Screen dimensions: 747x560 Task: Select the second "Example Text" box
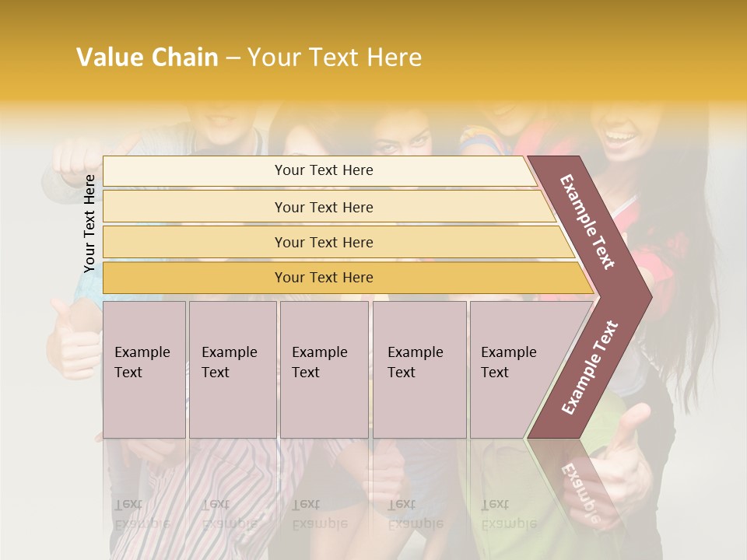click(x=232, y=369)
